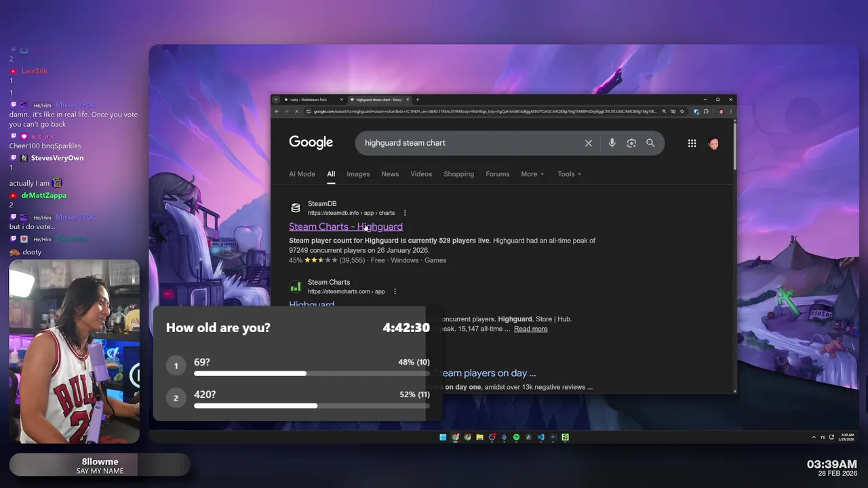Open Chrome extensions puzzle icon

(706, 111)
